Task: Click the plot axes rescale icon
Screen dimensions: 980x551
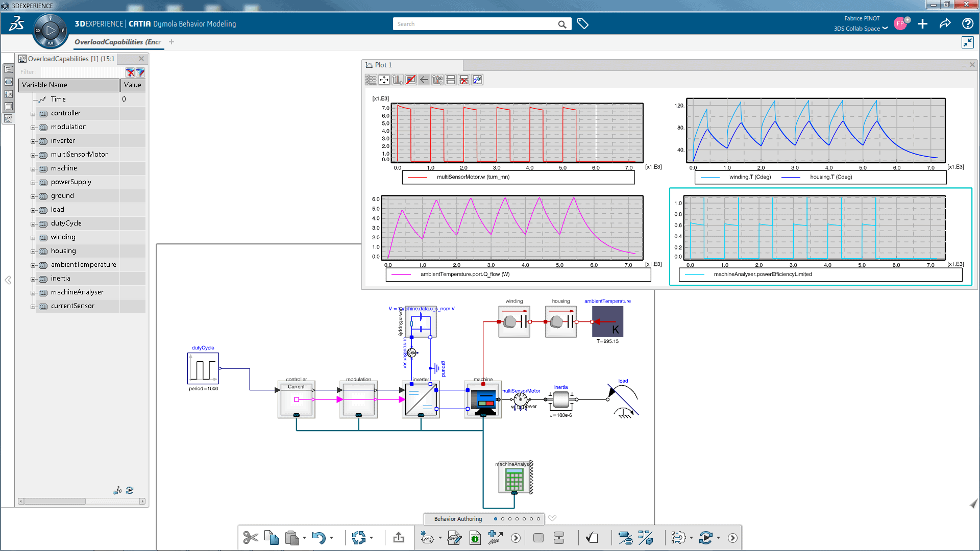Action: (x=397, y=80)
